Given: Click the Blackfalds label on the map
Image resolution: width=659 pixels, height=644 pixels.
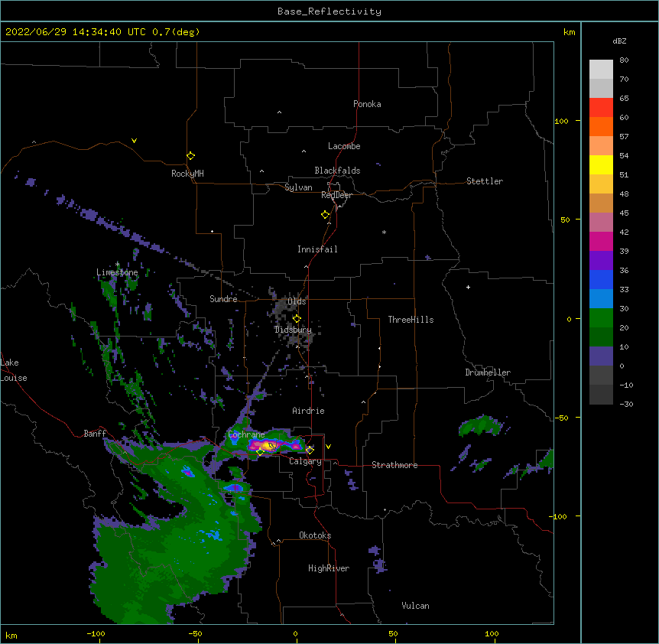Looking at the screenshot, I should 337,171.
